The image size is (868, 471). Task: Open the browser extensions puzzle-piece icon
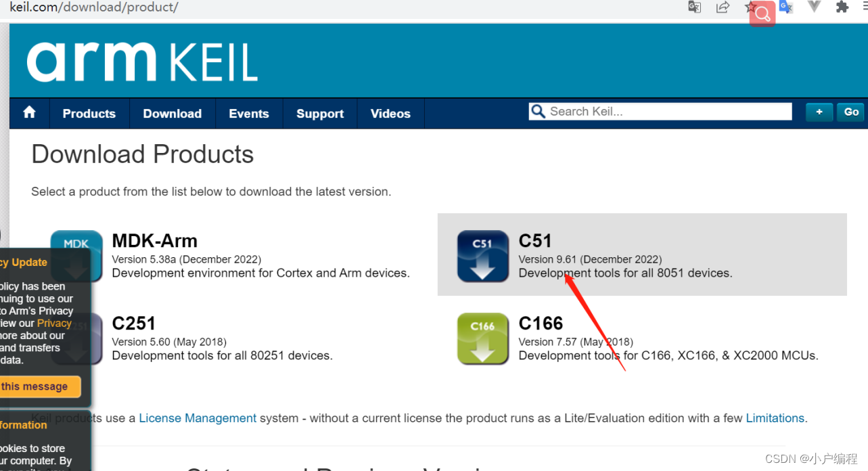coord(842,7)
